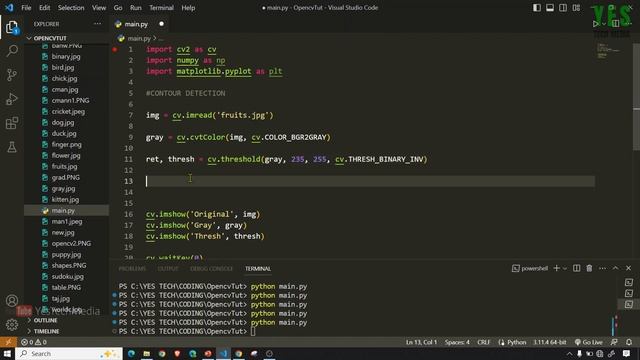Toggle primary sidebar layout icon
640x360 pixels.
click(537, 8)
